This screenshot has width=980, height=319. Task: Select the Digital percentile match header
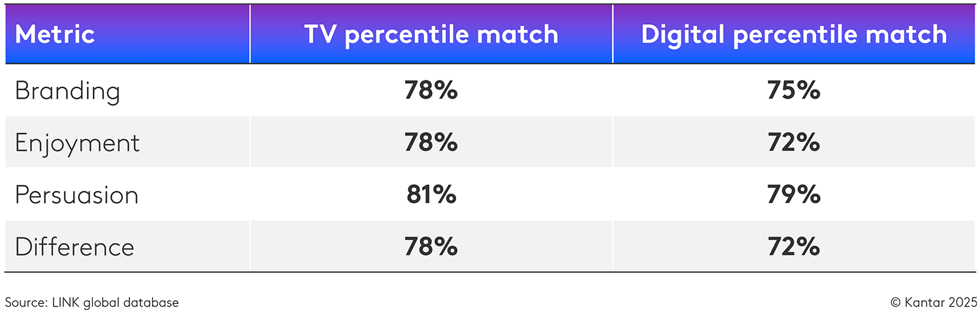click(x=794, y=35)
